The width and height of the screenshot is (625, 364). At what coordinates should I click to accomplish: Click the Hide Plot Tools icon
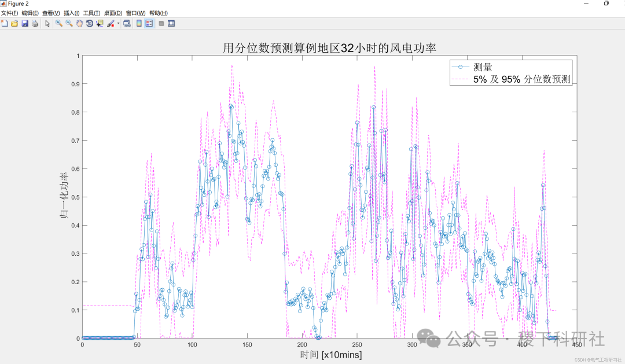pos(161,24)
